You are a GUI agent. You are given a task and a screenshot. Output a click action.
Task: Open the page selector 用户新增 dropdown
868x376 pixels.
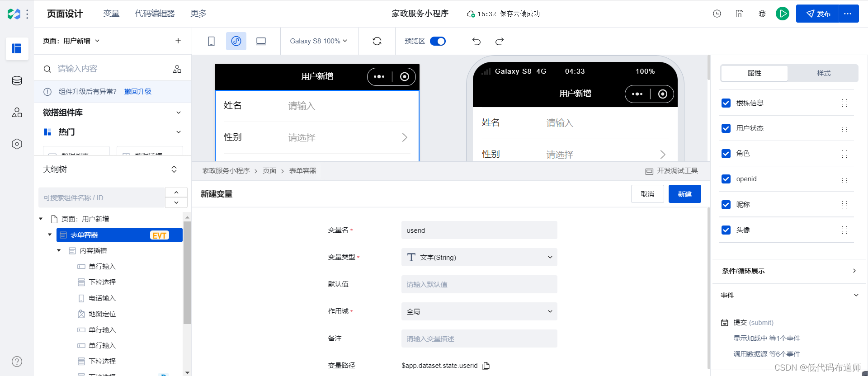[71, 41]
